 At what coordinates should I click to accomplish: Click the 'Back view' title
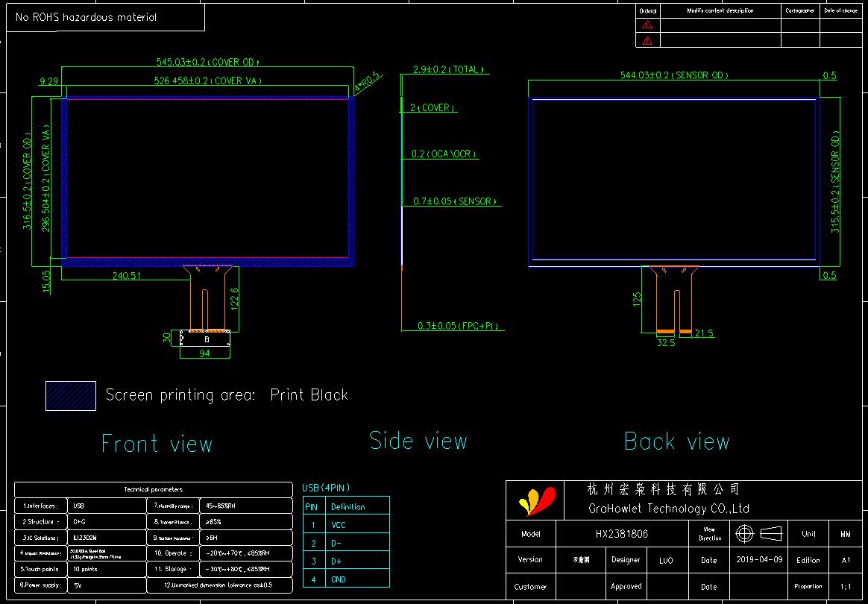click(x=677, y=441)
